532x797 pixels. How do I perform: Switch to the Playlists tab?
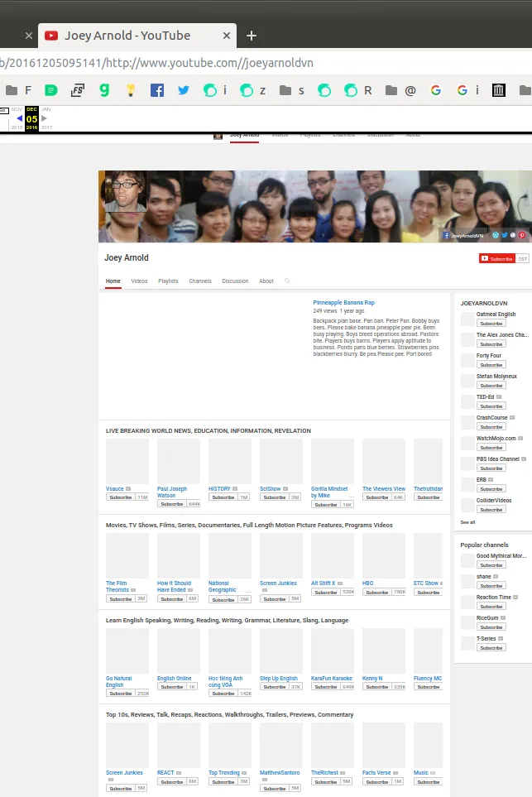[x=168, y=281]
